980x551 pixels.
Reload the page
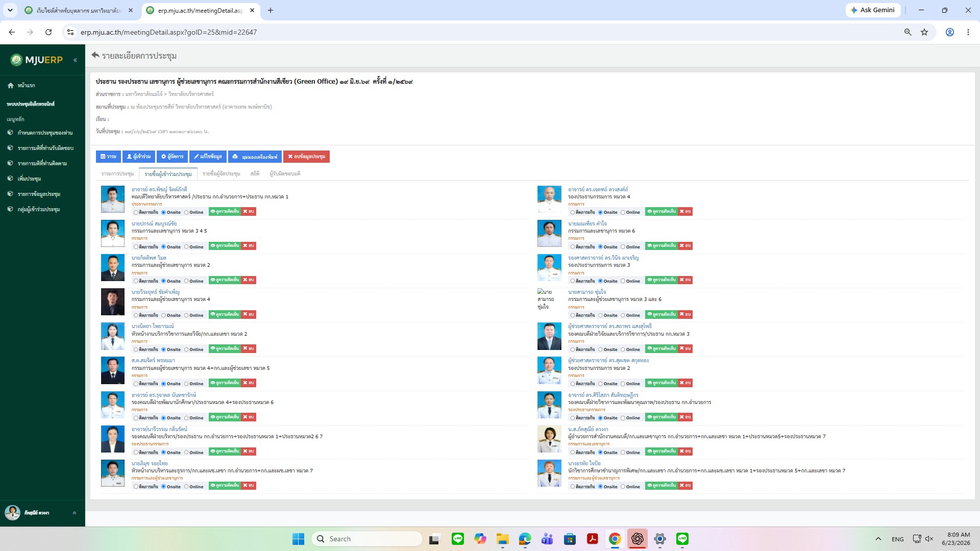tap(48, 32)
